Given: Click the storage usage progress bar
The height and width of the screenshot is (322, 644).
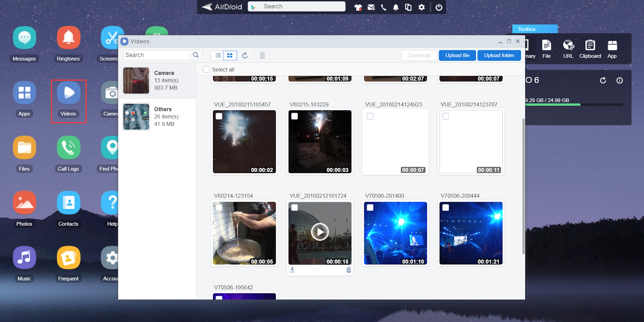Looking at the screenshot, I should [574, 105].
